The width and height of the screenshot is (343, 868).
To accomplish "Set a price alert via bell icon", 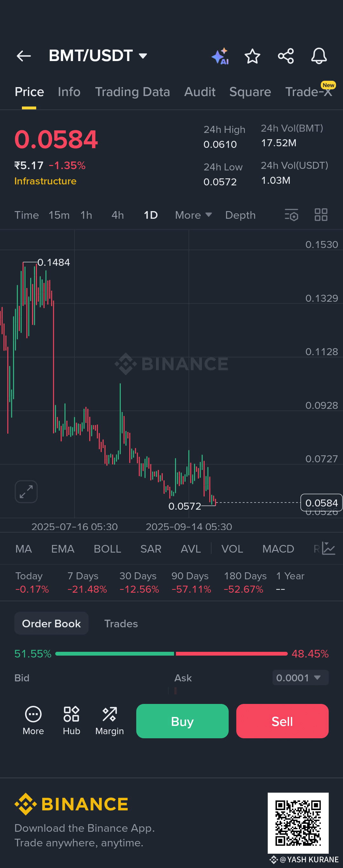I will pyautogui.click(x=319, y=56).
